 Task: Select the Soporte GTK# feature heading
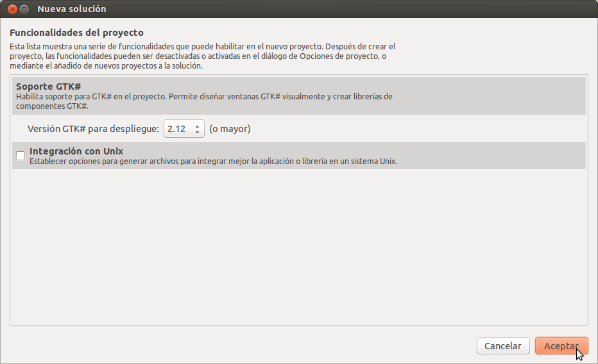point(48,87)
